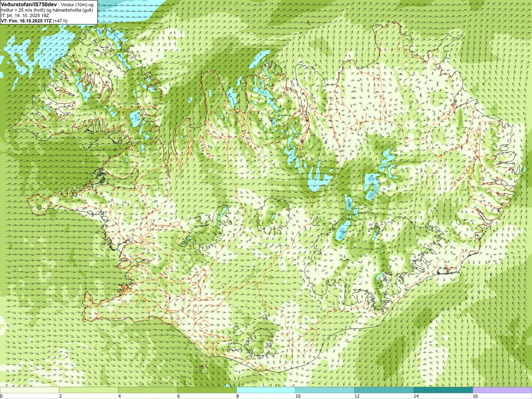This screenshot has height=399, width=532.
Task: Choose the dark green 6–8 m/s legend swatch
Action: [x=207, y=390]
